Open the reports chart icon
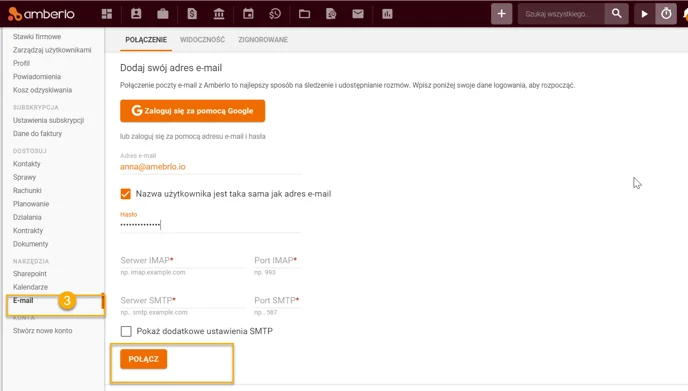Viewport: 688px width, 391px height. [387, 14]
